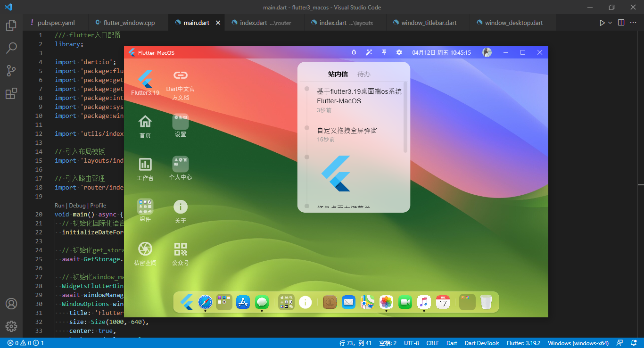Click the notification bell in the Flutter-MacOS top bar

[x=354, y=52]
